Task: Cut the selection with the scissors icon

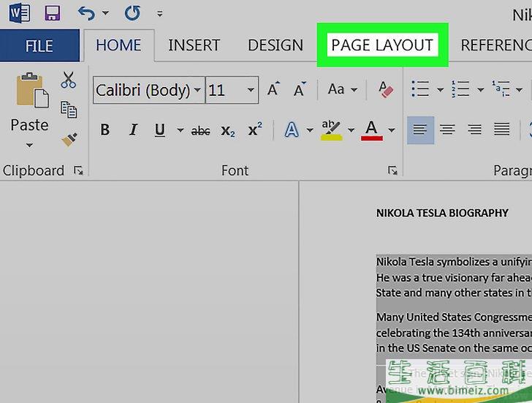Action: tap(69, 80)
